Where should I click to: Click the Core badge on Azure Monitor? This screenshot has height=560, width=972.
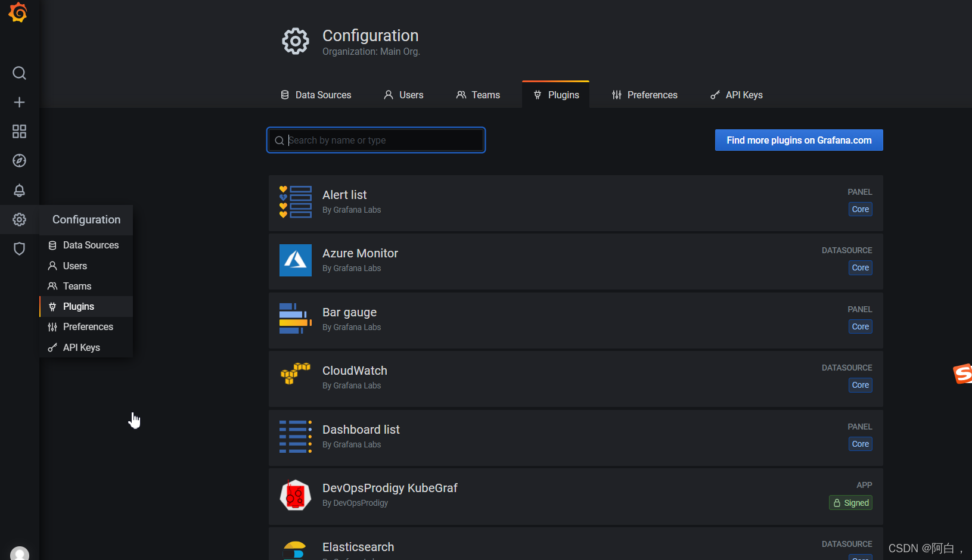[x=860, y=267]
